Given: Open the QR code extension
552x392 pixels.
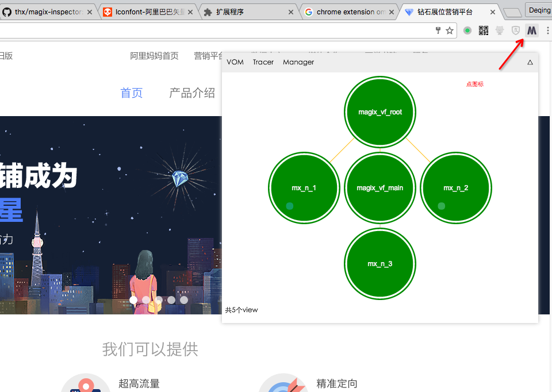Looking at the screenshot, I should coord(484,30).
